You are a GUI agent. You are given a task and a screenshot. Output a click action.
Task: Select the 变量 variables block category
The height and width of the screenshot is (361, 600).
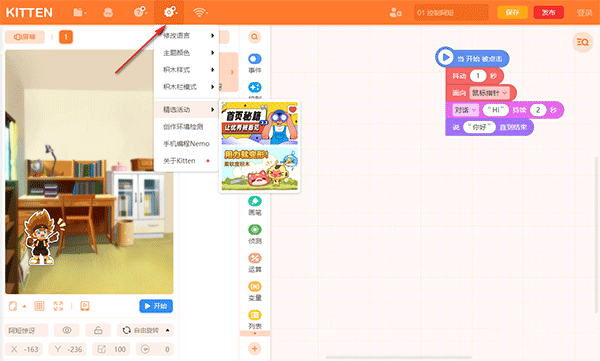click(254, 291)
